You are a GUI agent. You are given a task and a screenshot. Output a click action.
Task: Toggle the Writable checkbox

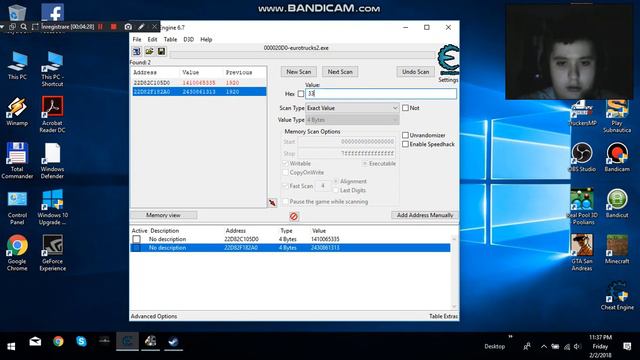pos(286,163)
